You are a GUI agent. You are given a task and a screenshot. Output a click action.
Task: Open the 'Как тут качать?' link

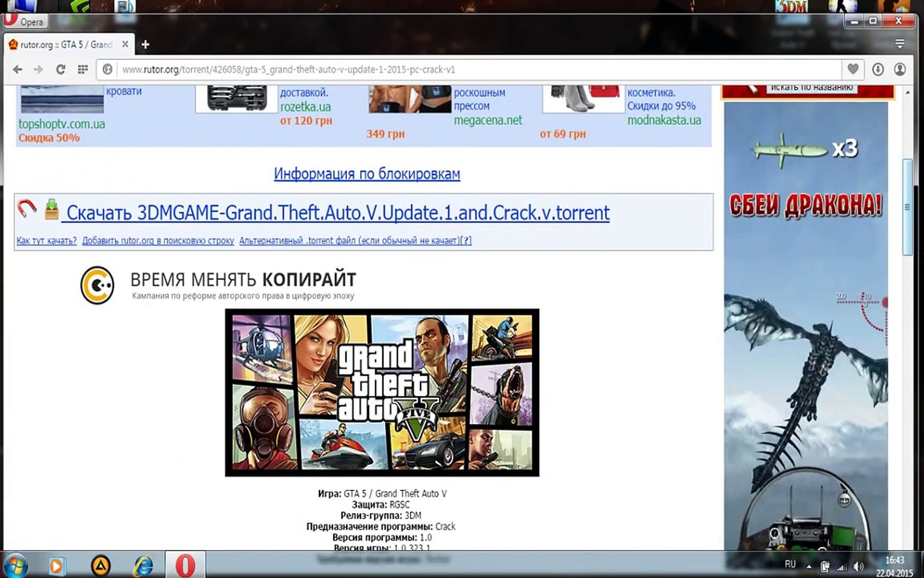pyautogui.click(x=47, y=241)
